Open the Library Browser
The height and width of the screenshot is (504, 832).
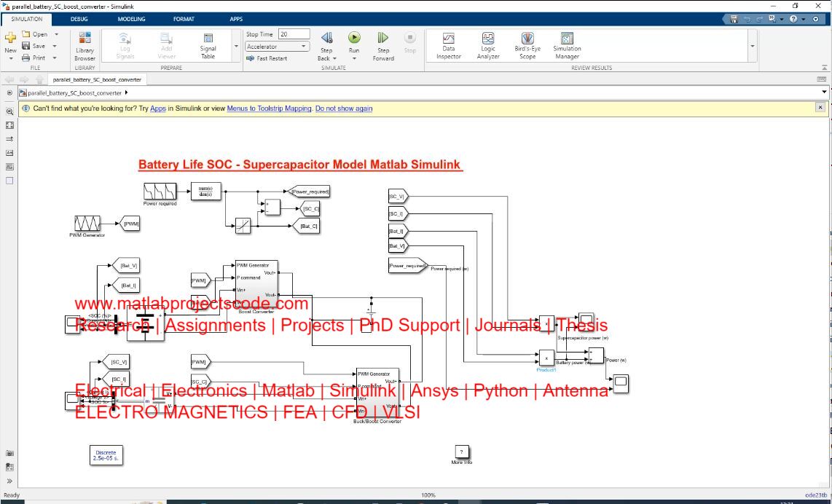[x=85, y=46]
